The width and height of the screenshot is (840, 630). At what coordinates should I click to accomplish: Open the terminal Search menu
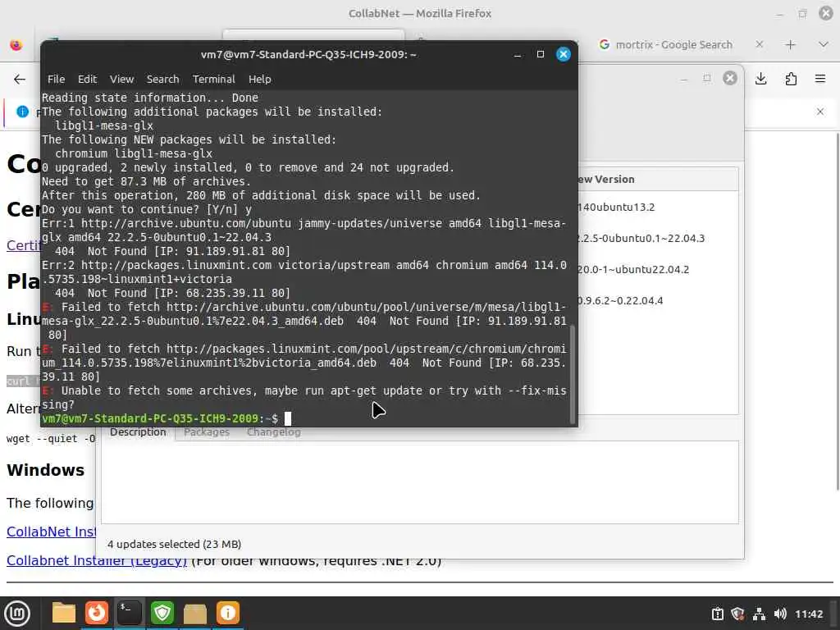coord(163,80)
